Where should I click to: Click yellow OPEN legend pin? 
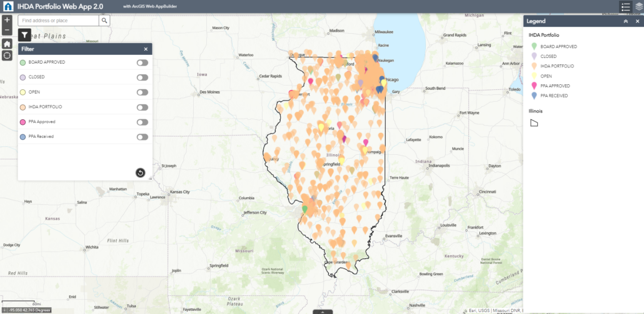click(534, 76)
